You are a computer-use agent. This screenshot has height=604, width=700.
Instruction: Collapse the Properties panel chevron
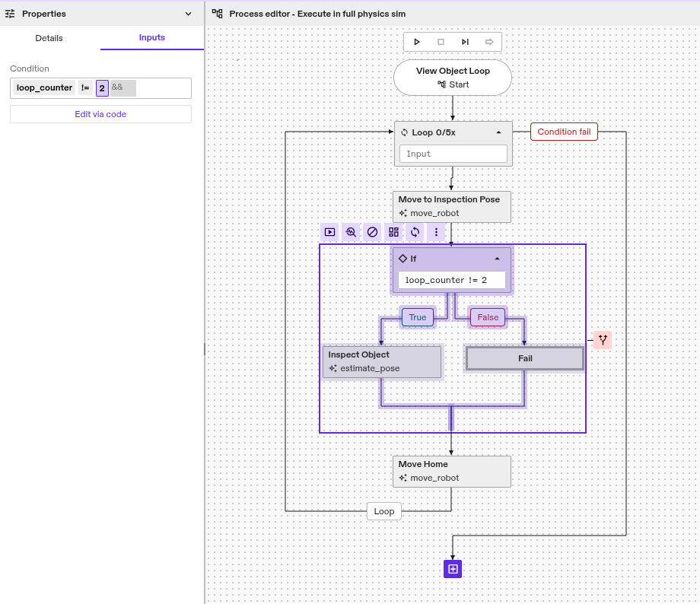click(x=189, y=14)
